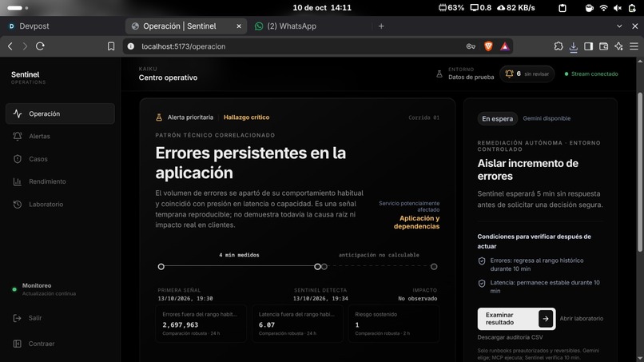The image size is (644, 362).
Task: Click the muted volume icon in top bar
Action: (x=618, y=8)
